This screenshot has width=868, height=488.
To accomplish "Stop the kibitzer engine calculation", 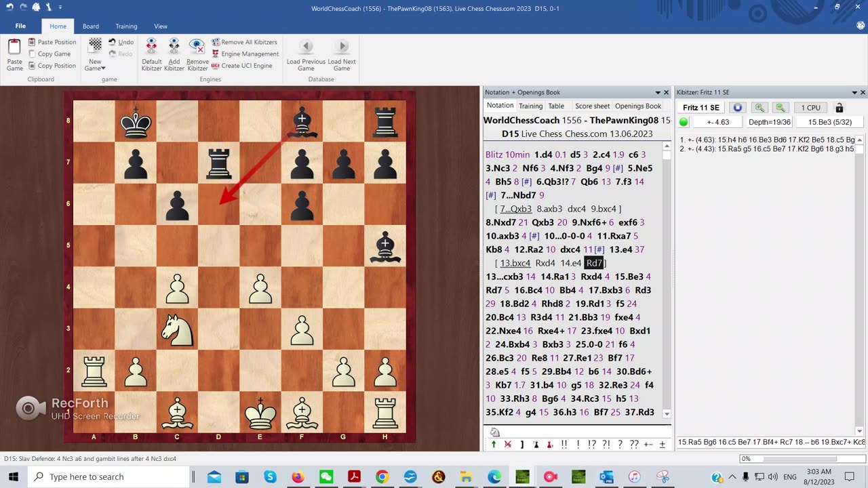I will (738, 108).
